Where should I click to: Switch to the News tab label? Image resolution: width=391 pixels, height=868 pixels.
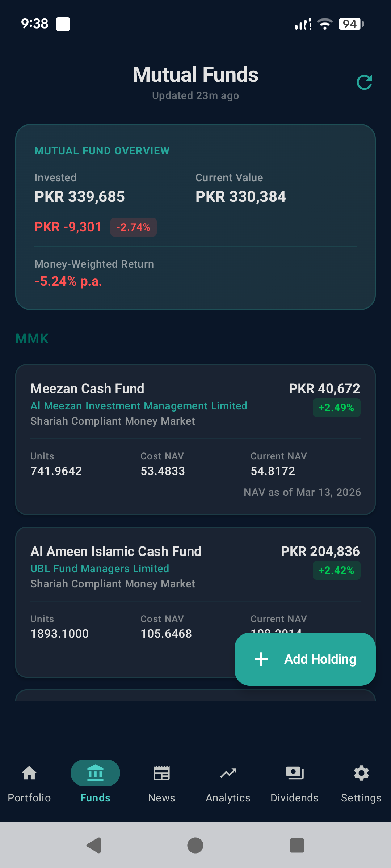pos(161,798)
